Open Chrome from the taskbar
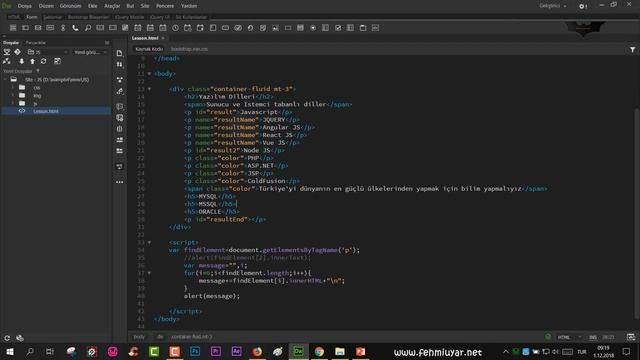The height and width of the screenshot is (360, 640). (319, 351)
